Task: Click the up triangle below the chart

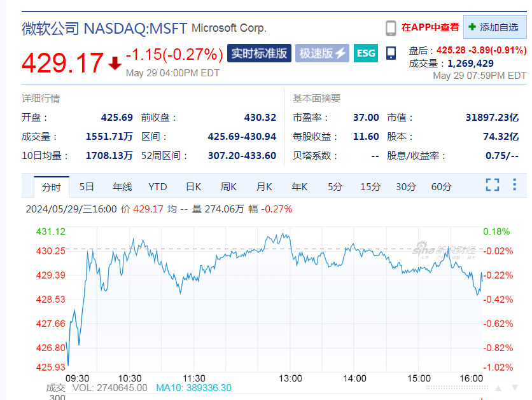Action: (x=498, y=388)
